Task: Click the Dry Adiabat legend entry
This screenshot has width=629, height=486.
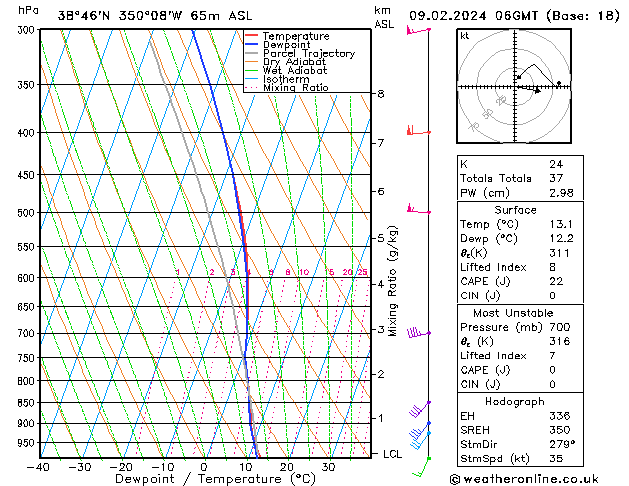Action: (x=294, y=62)
